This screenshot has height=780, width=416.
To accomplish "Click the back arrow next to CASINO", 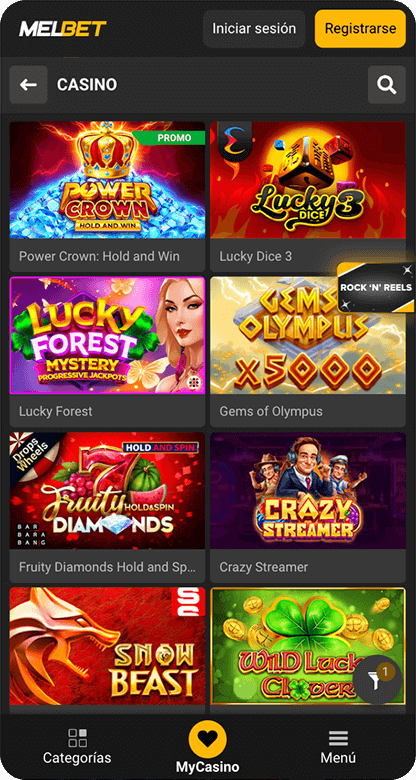I will (28, 85).
